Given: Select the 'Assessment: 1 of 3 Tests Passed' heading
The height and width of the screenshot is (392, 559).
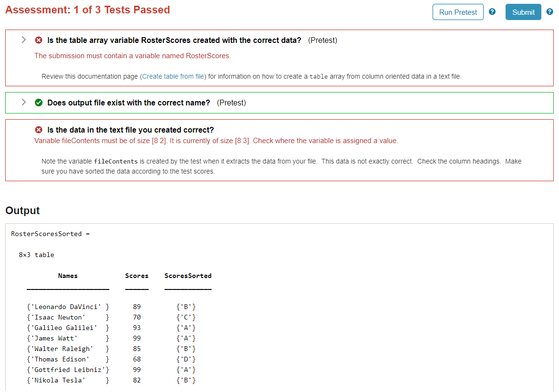Looking at the screenshot, I should click(87, 10).
